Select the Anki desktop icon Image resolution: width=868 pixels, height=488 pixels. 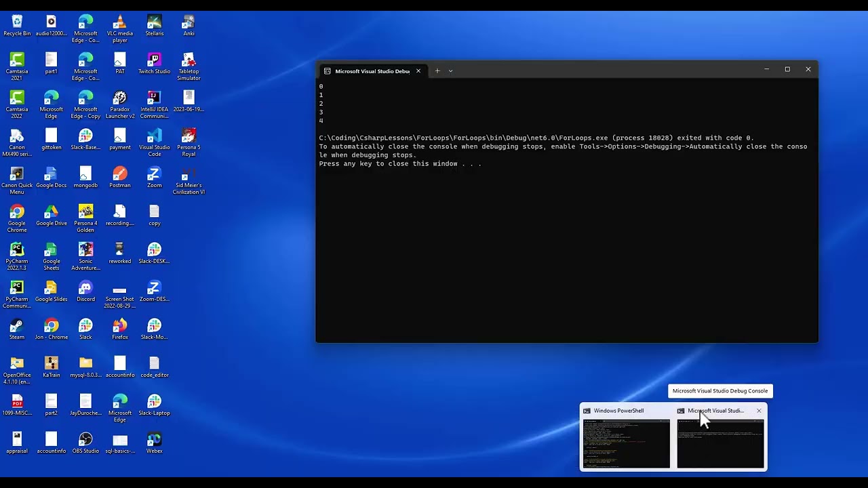pyautogui.click(x=189, y=26)
